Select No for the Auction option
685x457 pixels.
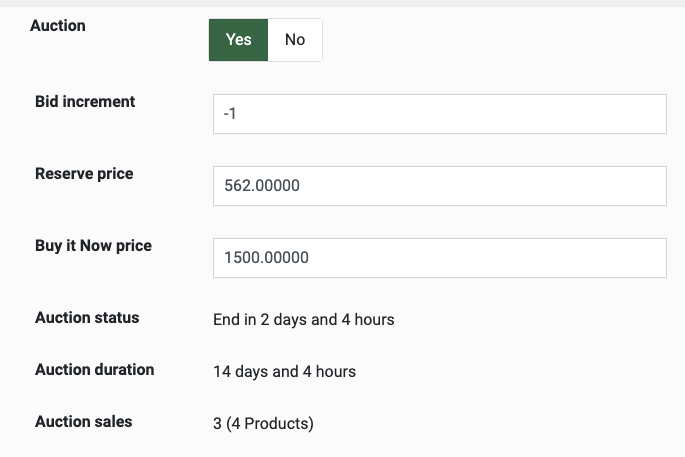[x=295, y=40]
